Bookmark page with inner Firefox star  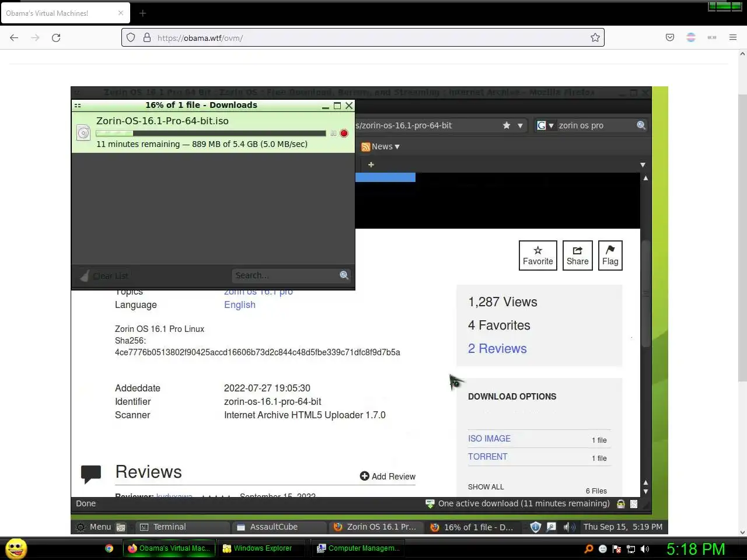(x=507, y=125)
